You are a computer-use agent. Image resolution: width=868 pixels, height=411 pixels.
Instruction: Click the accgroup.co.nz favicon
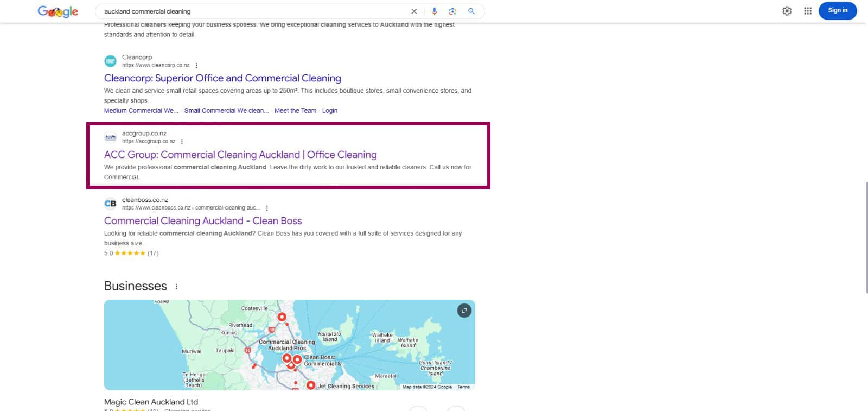click(x=110, y=137)
